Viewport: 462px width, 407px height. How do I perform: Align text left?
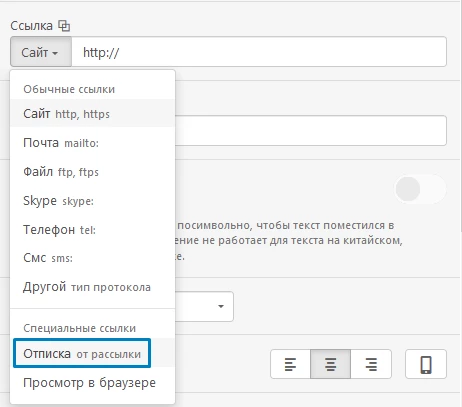click(290, 364)
